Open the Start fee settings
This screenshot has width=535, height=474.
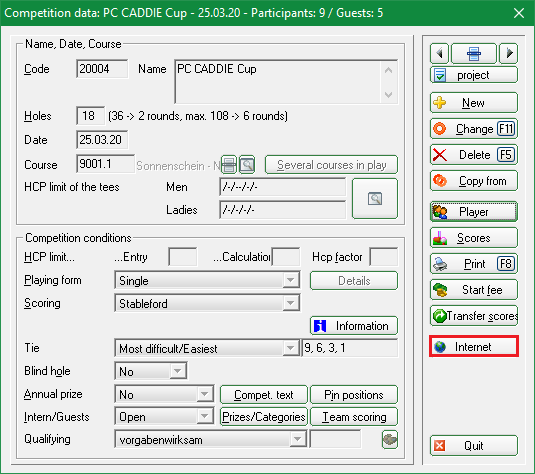474,289
